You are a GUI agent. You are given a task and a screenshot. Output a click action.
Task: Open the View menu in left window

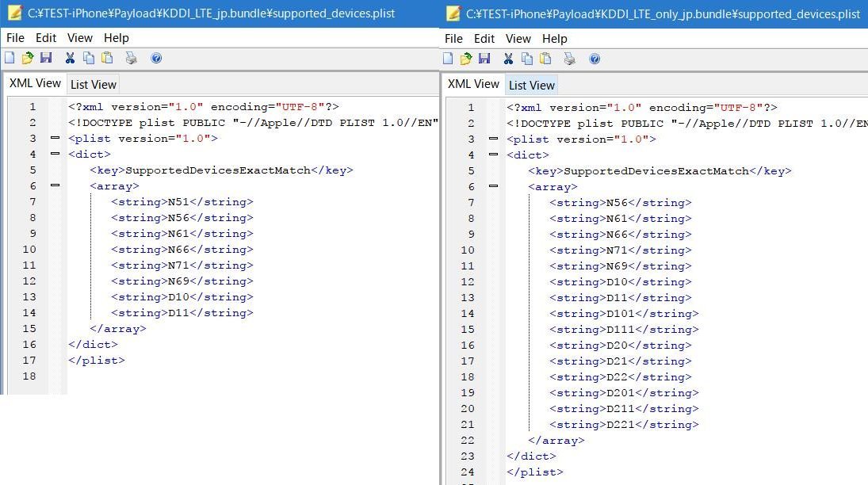[79, 37]
